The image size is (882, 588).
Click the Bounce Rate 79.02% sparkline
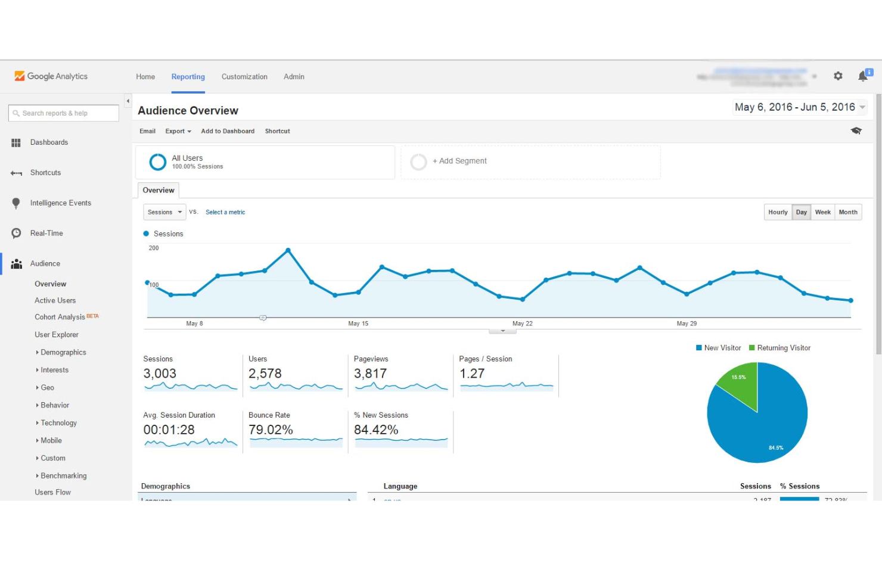tap(296, 442)
